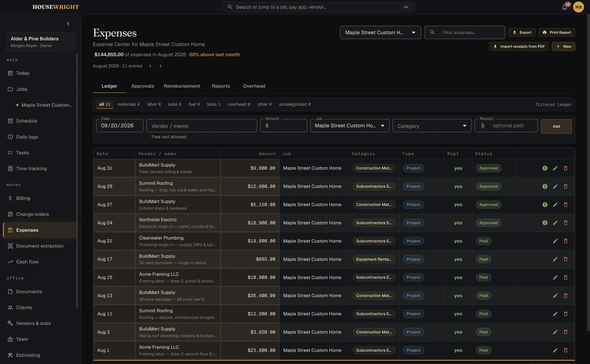Open the Job dropdown in the add form
590x364 pixels.
(x=350, y=126)
